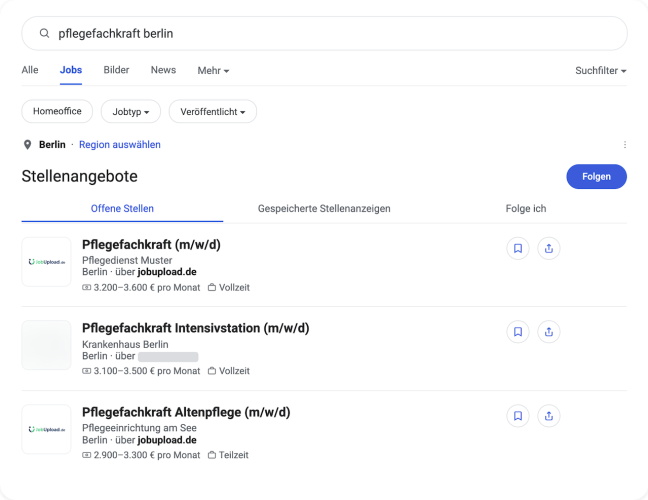648x500 pixels.
Task: Open the Suchfilter dropdown
Action: tap(601, 71)
